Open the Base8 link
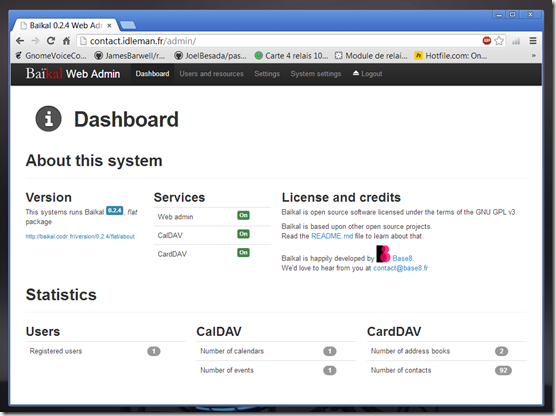 (402, 258)
